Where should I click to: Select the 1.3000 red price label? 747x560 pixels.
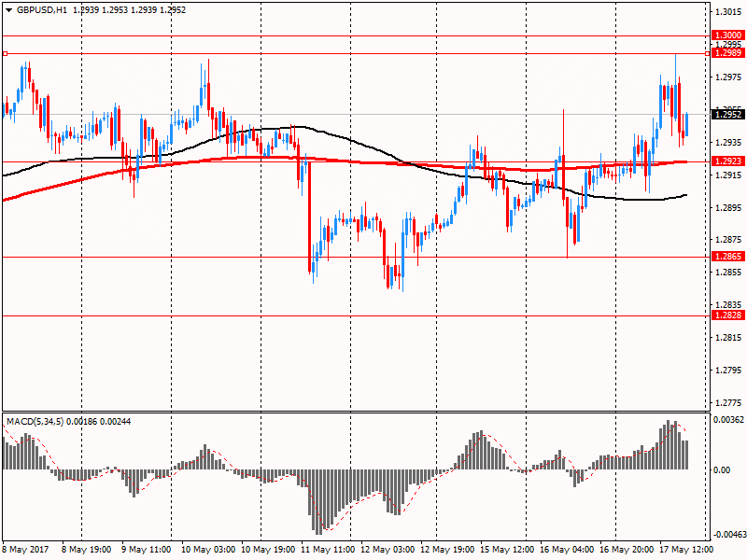click(728, 35)
